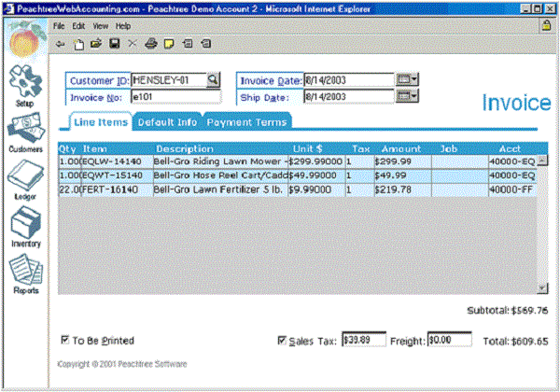Click the Invoice Date field
This screenshot has height=392, width=560.
tap(349, 80)
